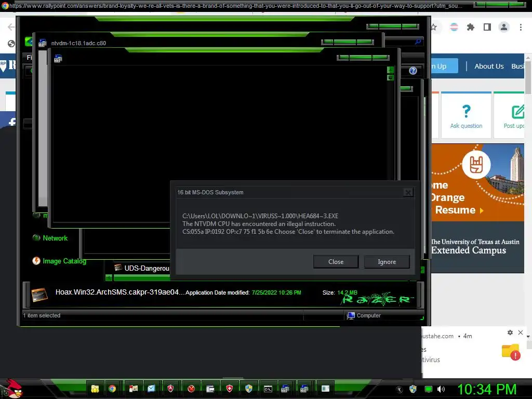Open the blue-yellow UAC shield taskbar icon
532x399 pixels.
tap(249, 389)
